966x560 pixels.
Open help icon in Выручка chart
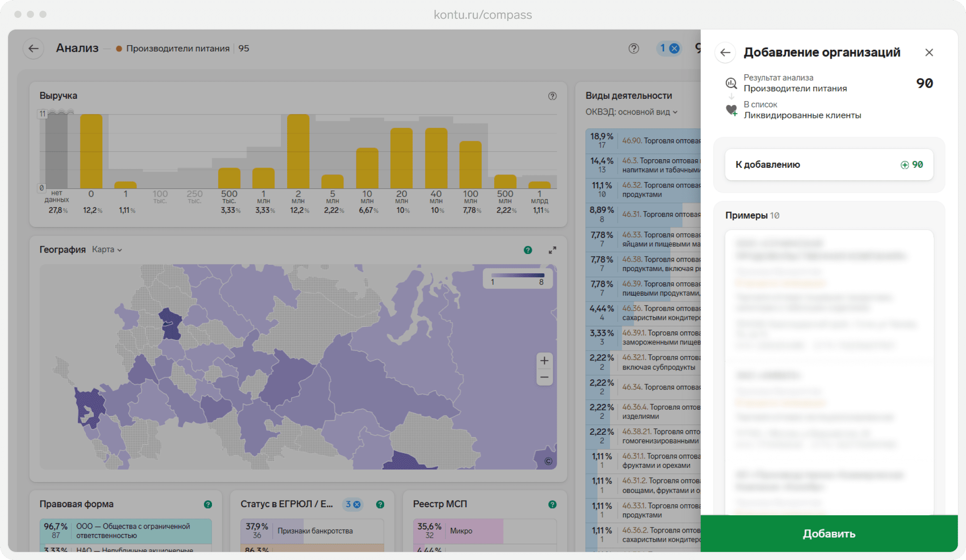[x=552, y=96]
